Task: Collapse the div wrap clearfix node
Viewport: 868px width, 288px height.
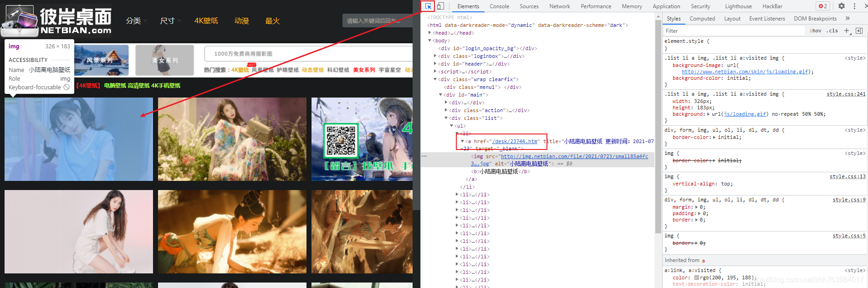Action: [x=435, y=79]
